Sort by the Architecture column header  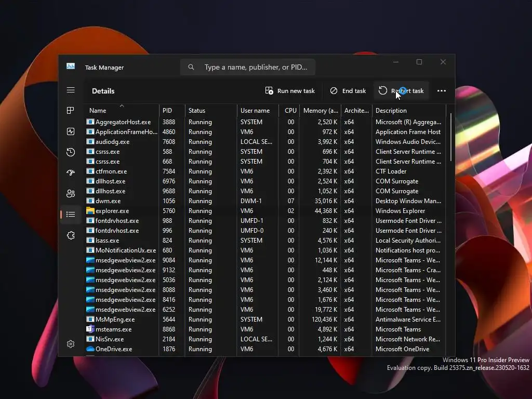click(x=356, y=110)
